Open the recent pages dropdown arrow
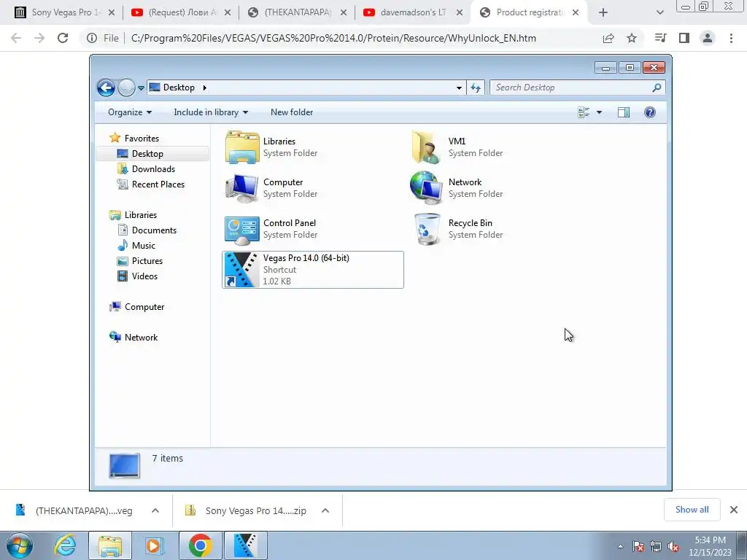 click(x=141, y=88)
